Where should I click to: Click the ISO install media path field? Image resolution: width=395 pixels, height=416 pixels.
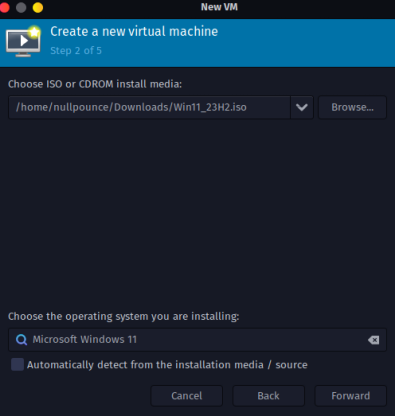point(149,107)
